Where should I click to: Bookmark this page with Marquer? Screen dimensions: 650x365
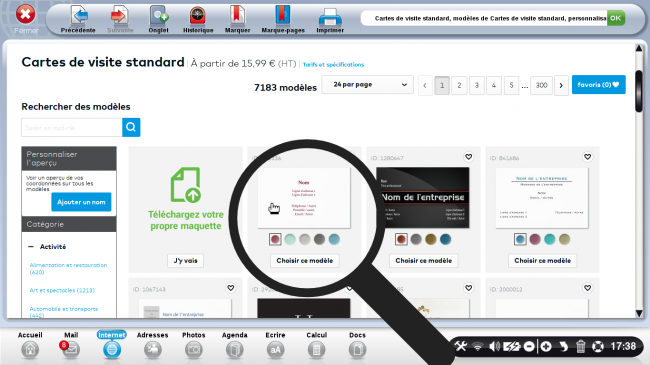237,19
